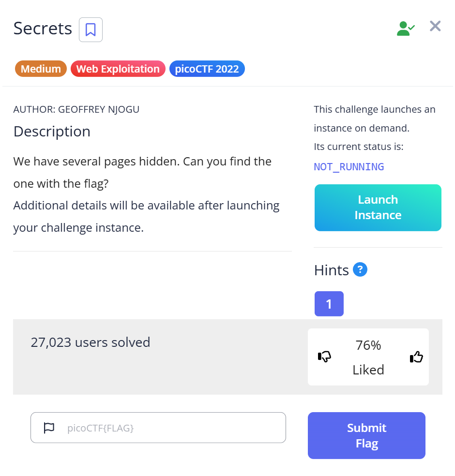Bookmark the Secrets challenge

point(91,30)
